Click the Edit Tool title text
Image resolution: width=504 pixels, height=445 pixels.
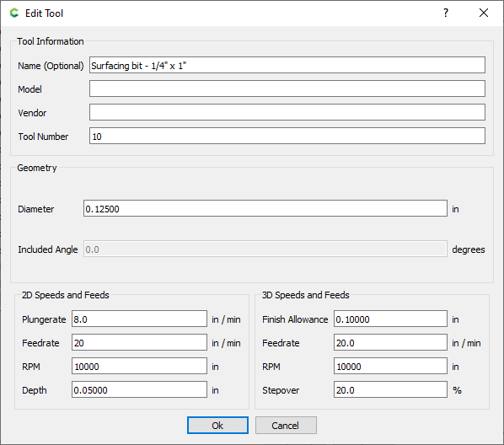point(44,13)
